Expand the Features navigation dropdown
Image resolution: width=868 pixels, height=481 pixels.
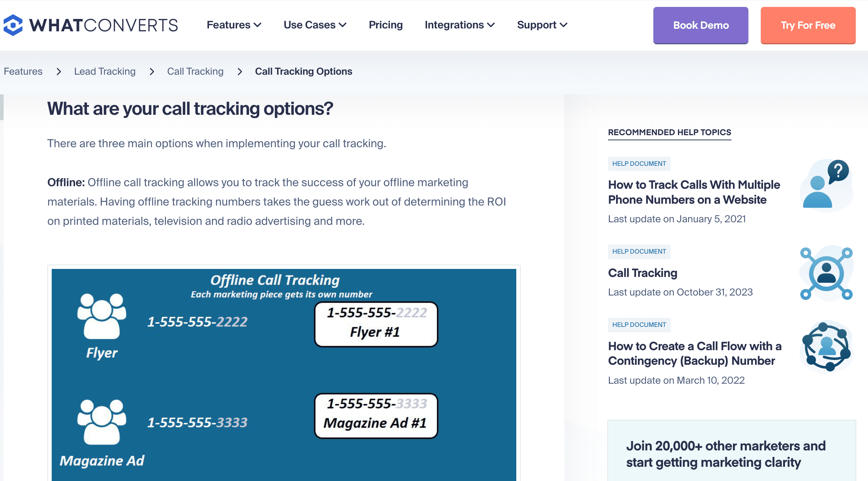[234, 25]
